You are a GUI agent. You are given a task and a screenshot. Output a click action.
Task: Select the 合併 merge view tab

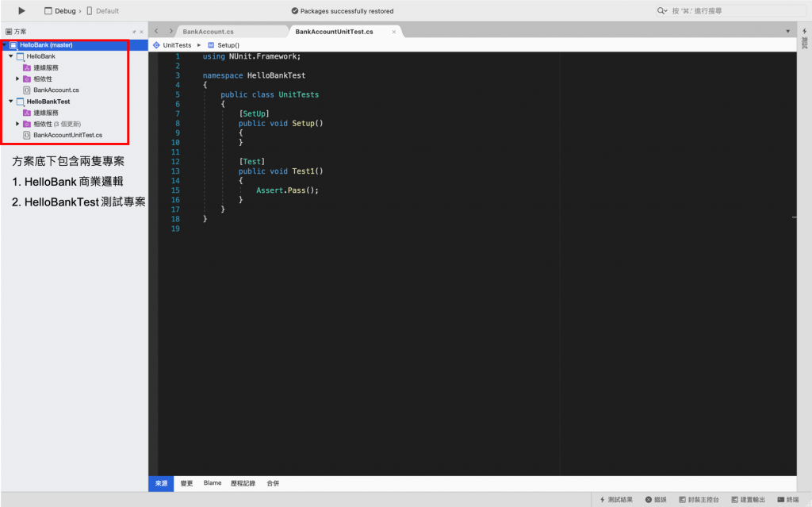point(273,483)
